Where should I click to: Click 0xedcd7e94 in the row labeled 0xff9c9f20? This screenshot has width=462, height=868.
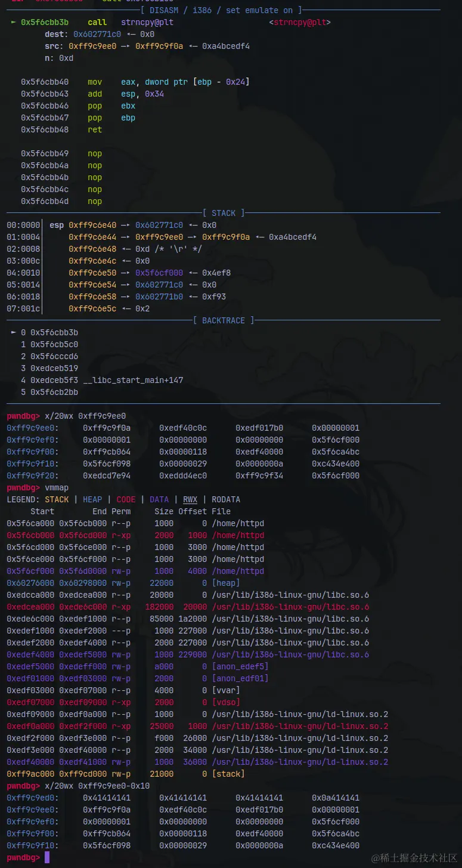tap(107, 475)
